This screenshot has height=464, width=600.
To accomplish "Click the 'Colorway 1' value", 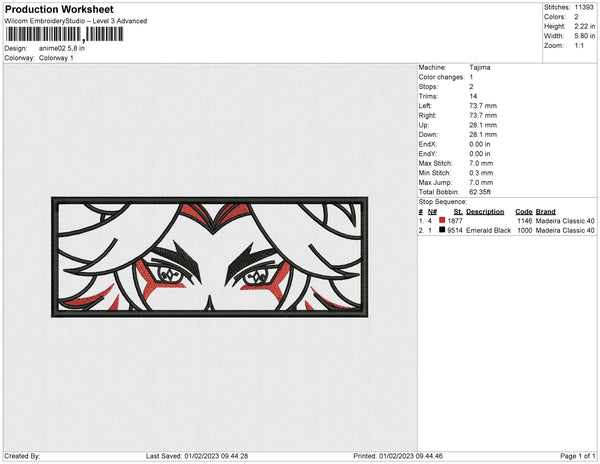I will 56,58.
